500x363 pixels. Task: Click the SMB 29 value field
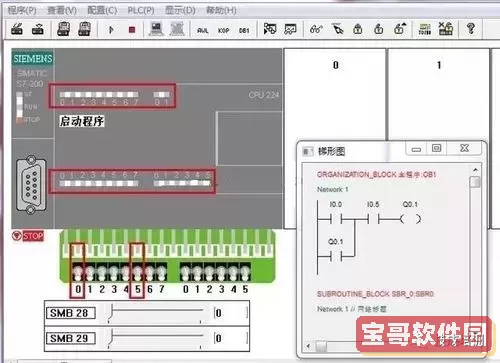tap(231, 338)
